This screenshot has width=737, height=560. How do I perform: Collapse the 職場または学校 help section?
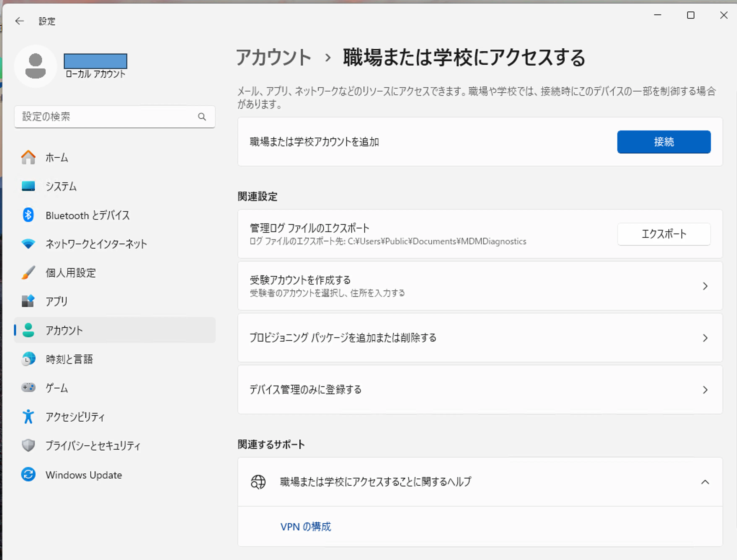tap(705, 482)
